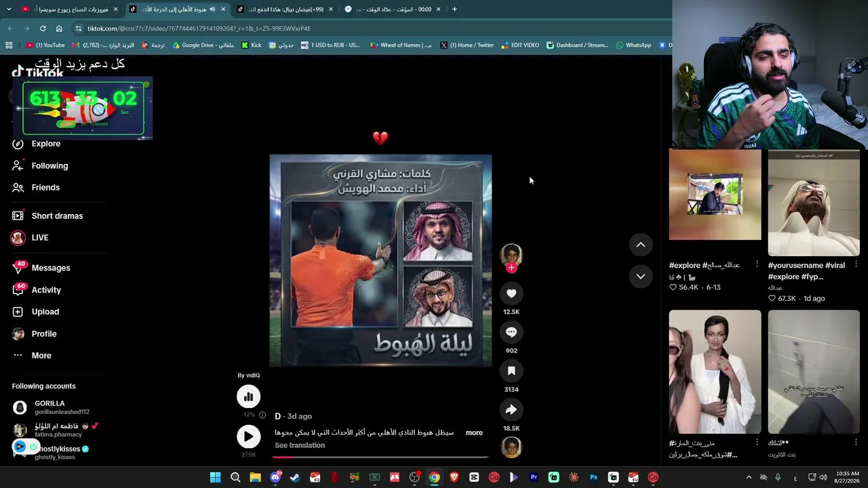The image size is (868, 488).
Task: Open the Home / Twitter bookmark
Action: (x=467, y=45)
